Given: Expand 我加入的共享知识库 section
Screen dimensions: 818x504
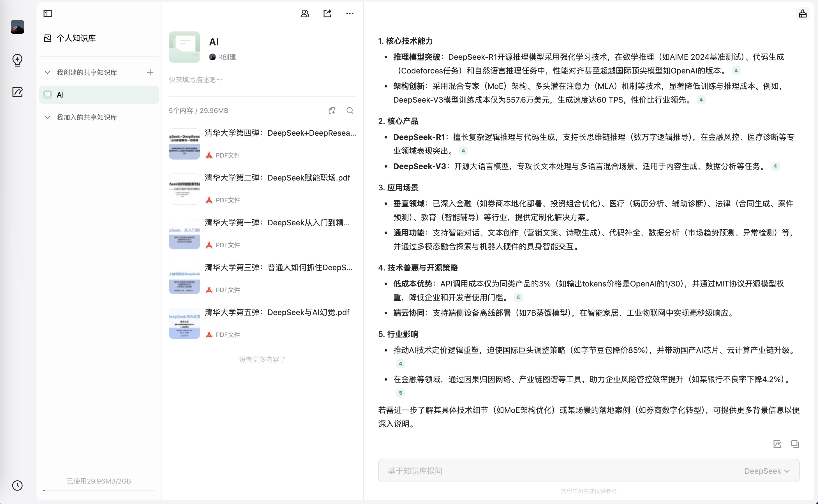Looking at the screenshot, I should pos(48,117).
